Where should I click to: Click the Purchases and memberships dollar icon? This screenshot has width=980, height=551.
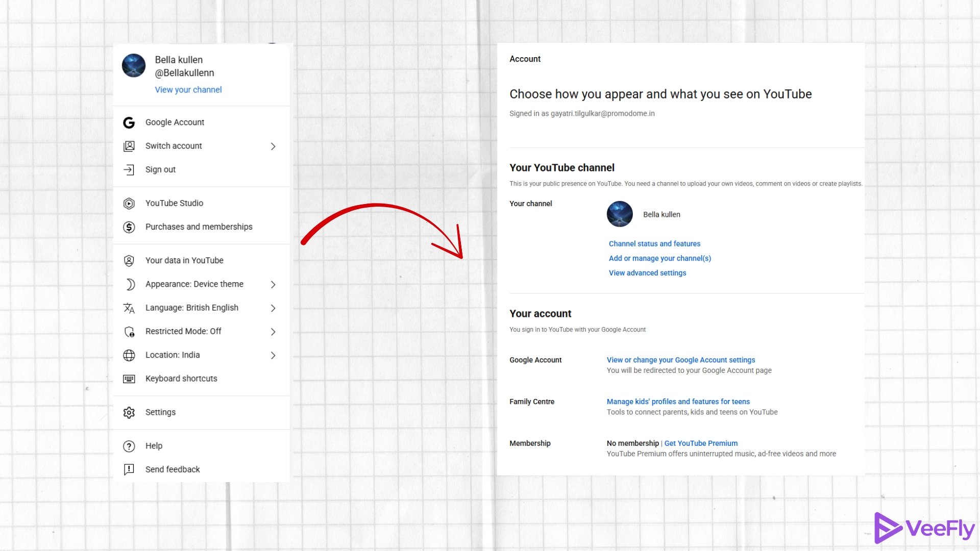pyautogui.click(x=129, y=227)
